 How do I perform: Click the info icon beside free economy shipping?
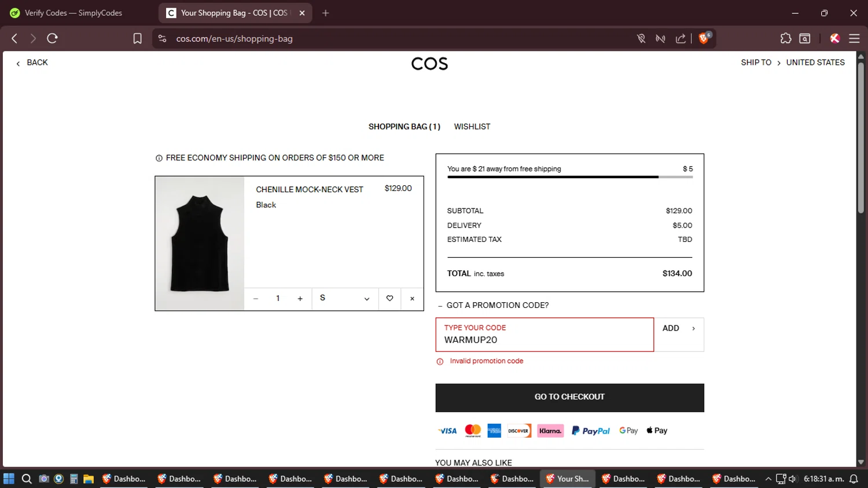point(159,158)
